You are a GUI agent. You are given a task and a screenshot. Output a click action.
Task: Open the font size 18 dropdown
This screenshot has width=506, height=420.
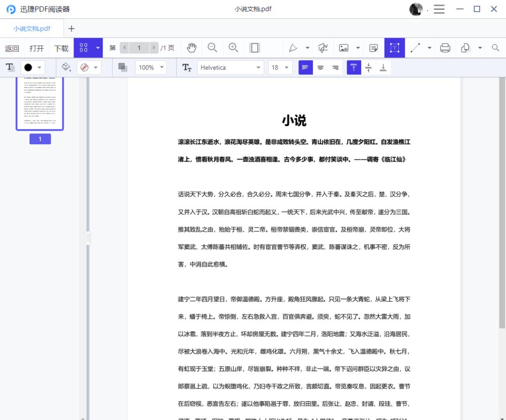tap(280, 67)
